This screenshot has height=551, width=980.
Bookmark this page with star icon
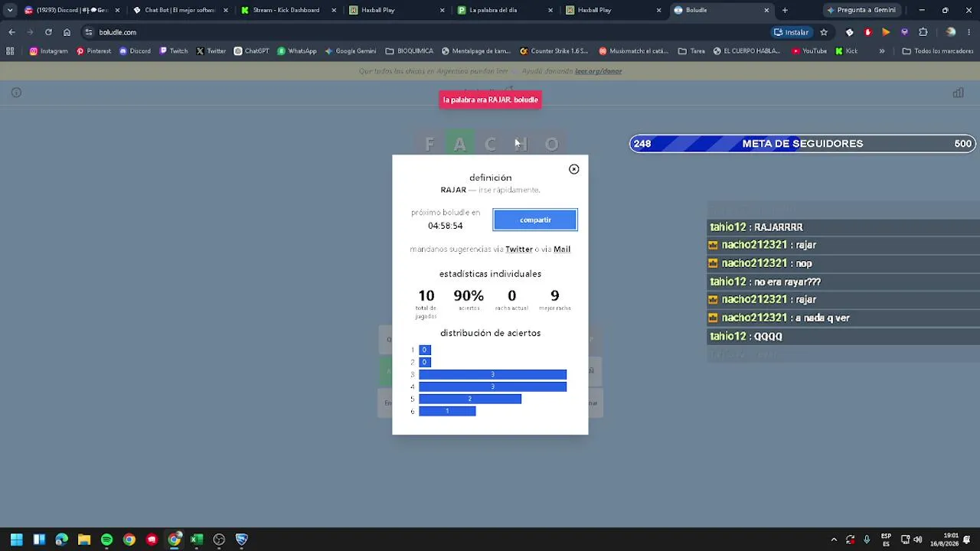click(824, 32)
